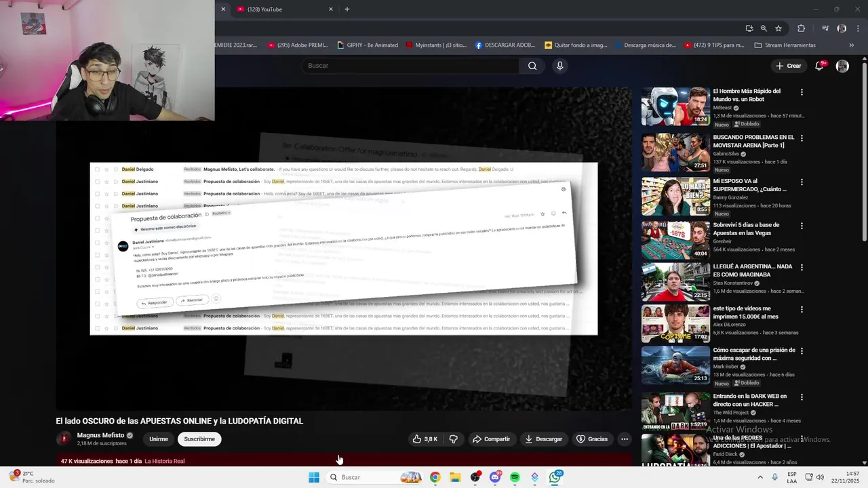Open Discord from the taskbar
Viewport: 868px width, 488px height.
pos(495,477)
